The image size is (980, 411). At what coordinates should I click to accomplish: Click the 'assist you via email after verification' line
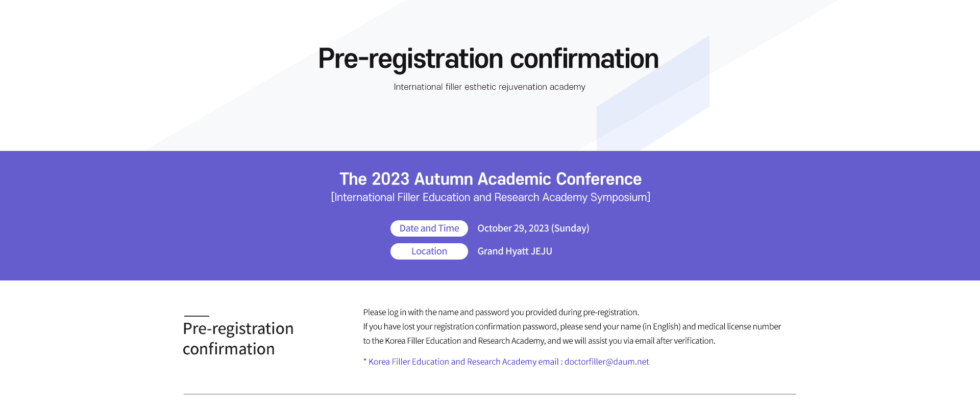click(539, 341)
